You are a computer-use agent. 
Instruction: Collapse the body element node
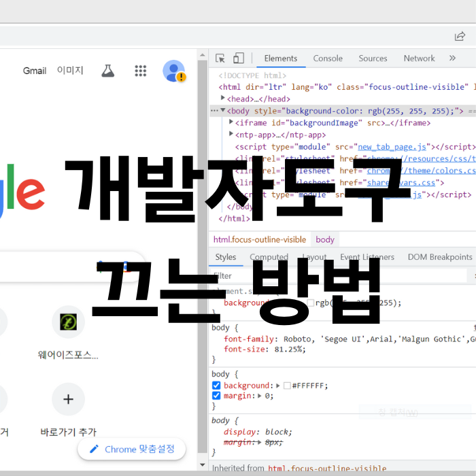click(x=223, y=110)
